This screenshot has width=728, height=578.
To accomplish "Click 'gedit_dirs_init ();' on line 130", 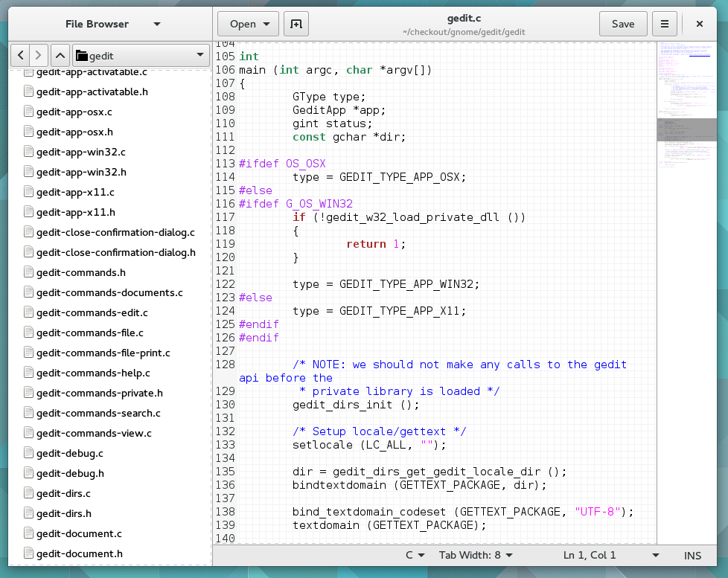I will pyautogui.click(x=356, y=405).
